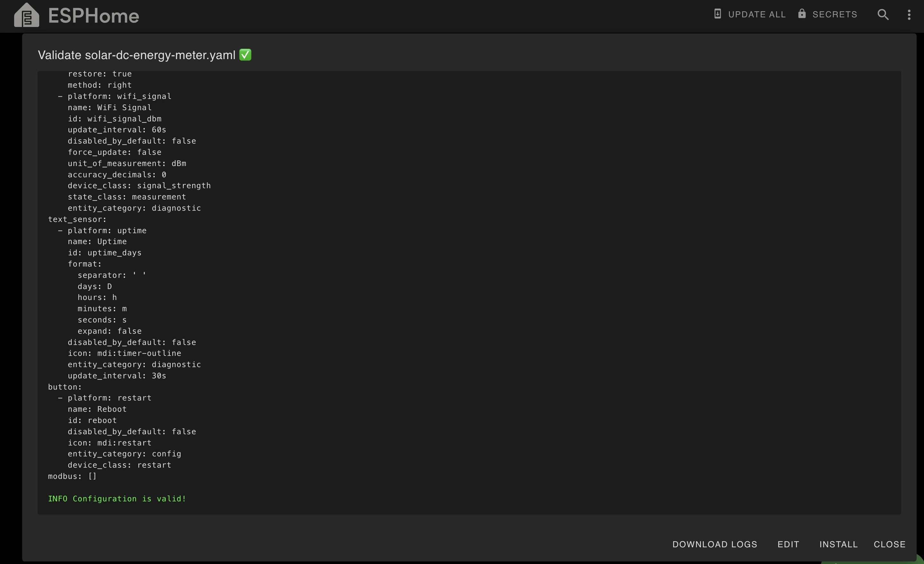Open search with the magnifier icon
This screenshot has width=924, height=564.
point(883,15)
